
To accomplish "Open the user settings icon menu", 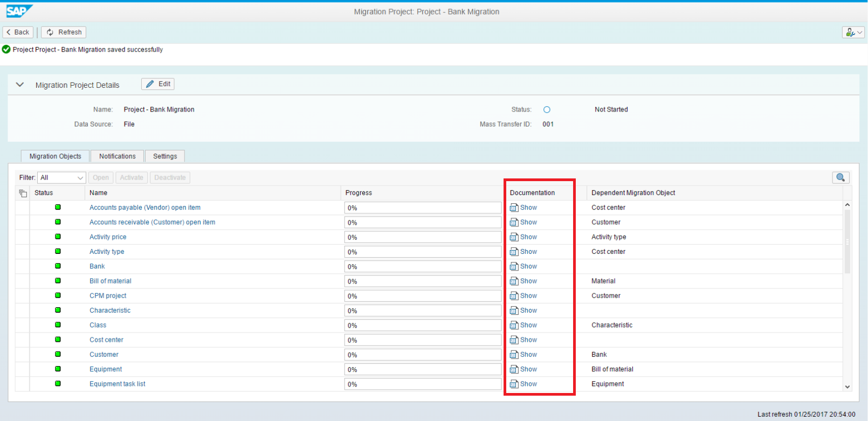I will [x=853, y=32].
